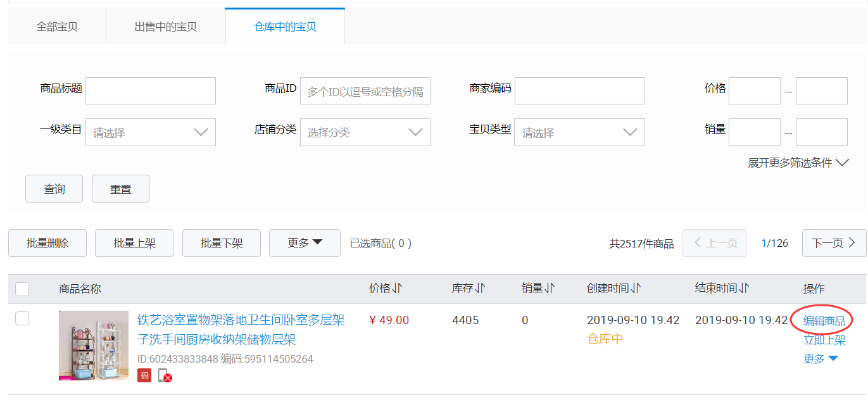868x400 pixels.
Task: Click the 查询 search button
Action: [x=54, y=189]
